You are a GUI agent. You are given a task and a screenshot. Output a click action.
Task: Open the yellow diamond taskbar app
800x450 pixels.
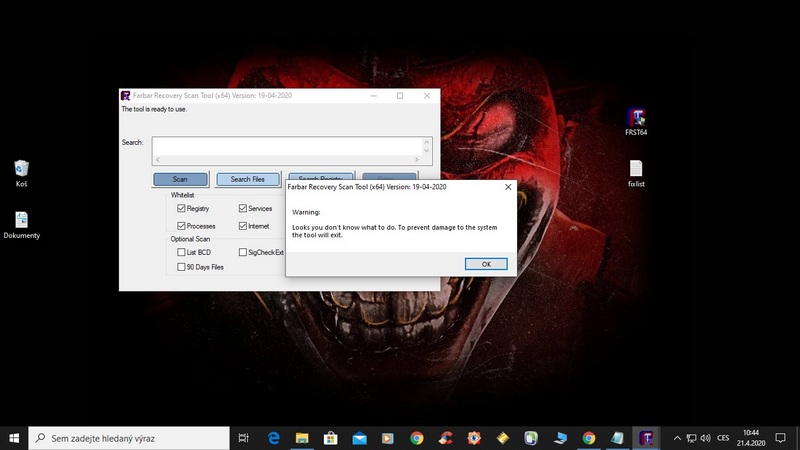click(x=503, y=438)
